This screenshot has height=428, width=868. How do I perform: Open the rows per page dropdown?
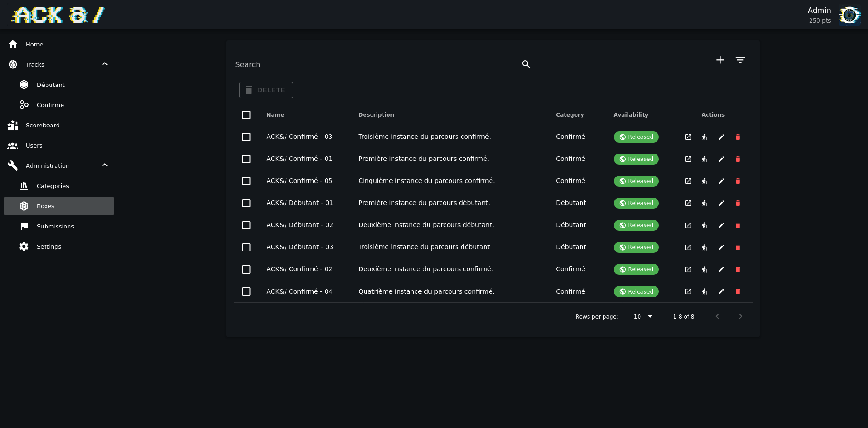click(x=644, y=317)
